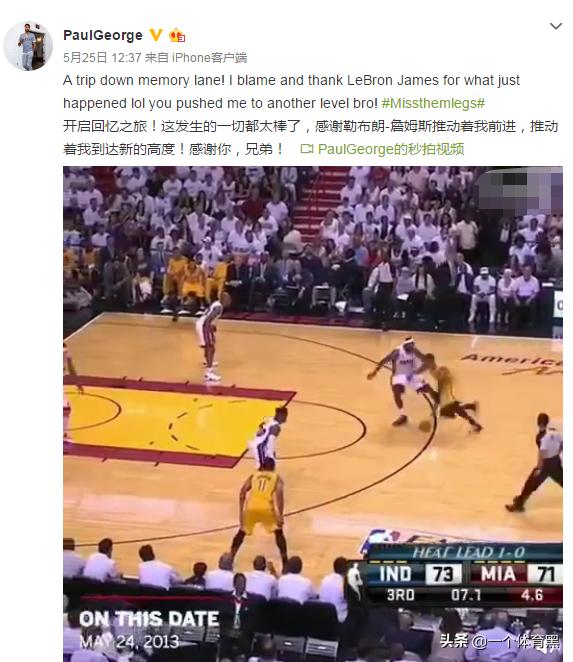Click the MIA 71 score graphic
Screen dimensions: 573x662
click(x=517, y=574)
